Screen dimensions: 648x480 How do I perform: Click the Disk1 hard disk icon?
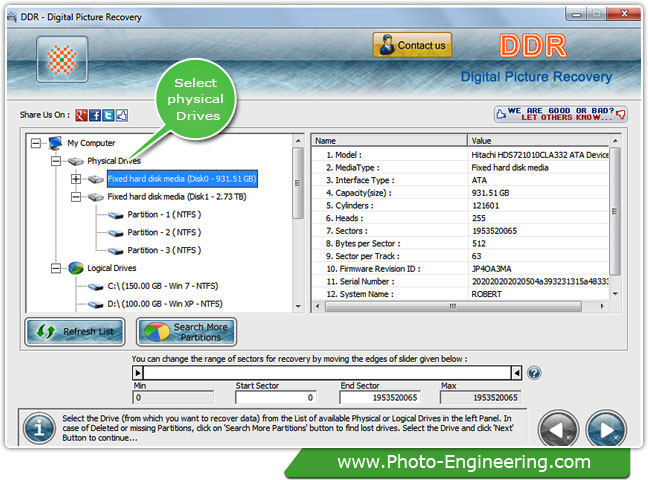point(95,197)
